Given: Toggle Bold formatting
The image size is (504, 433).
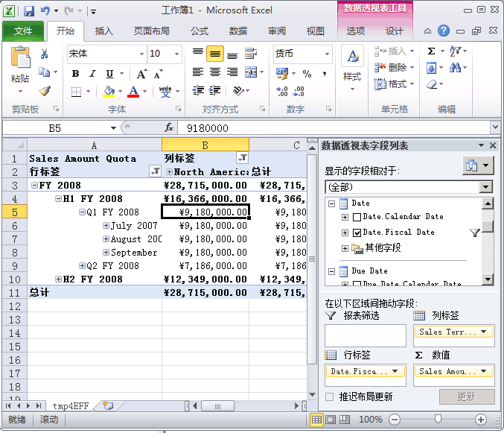Looking at the screenshot, I should pyautogui.click(x=75, y=74).
